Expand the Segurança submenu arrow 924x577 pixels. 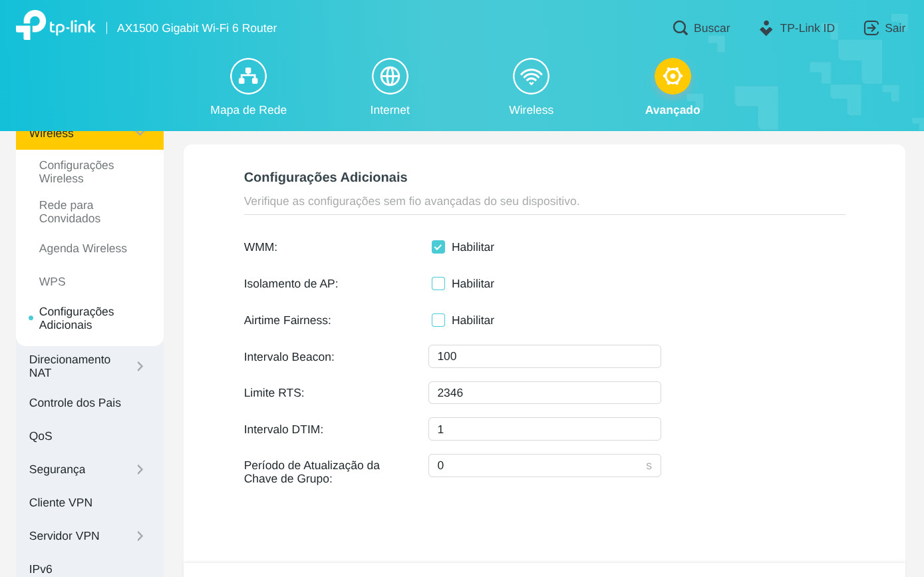click(x=140, y=469)
